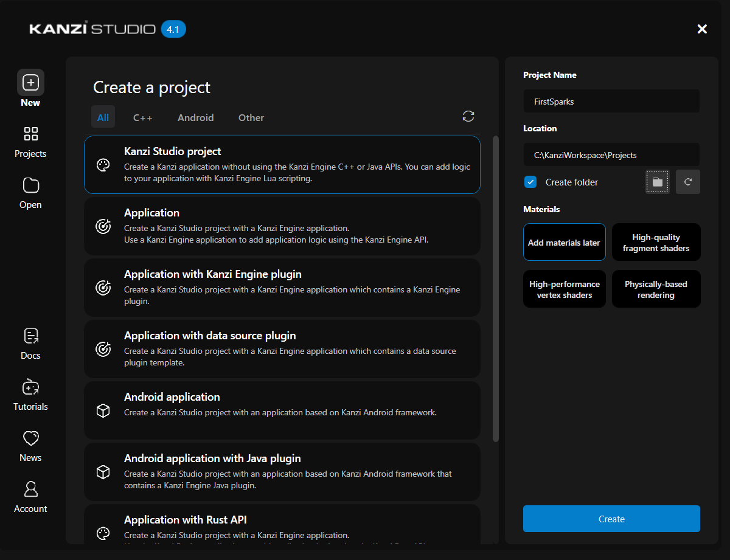Click the Create button

611,519
